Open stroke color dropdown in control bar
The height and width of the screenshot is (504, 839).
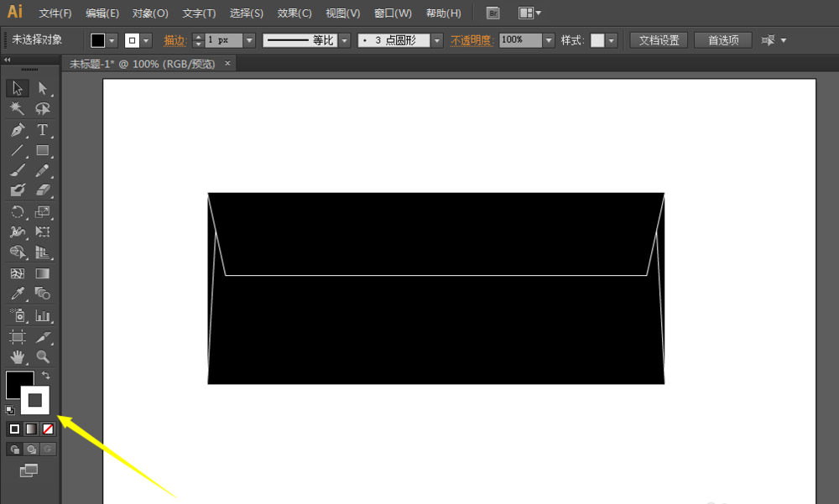coord(146,40)
